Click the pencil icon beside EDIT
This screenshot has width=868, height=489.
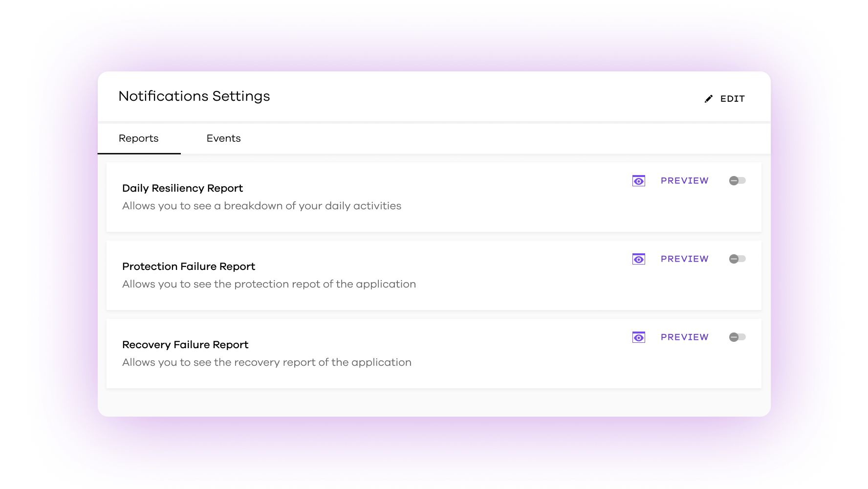click(x=708, y=99)
